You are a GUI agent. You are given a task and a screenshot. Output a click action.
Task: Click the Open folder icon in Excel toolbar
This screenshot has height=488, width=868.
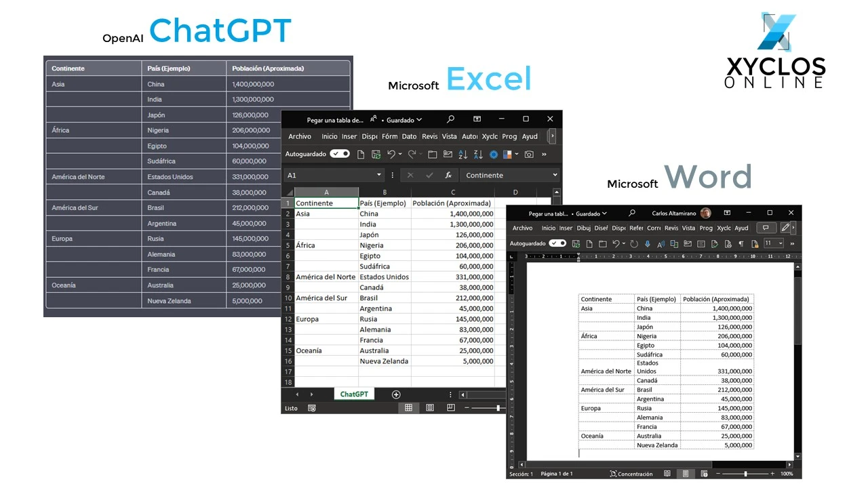[433, 155]
